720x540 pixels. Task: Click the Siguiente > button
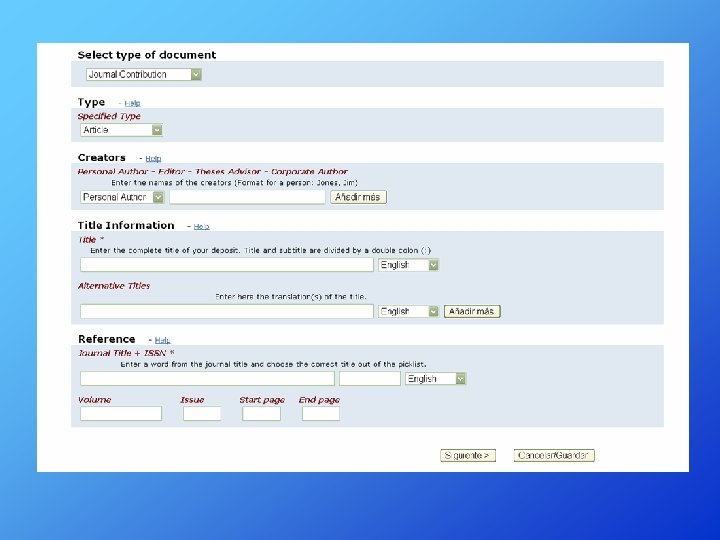(468, 456)
